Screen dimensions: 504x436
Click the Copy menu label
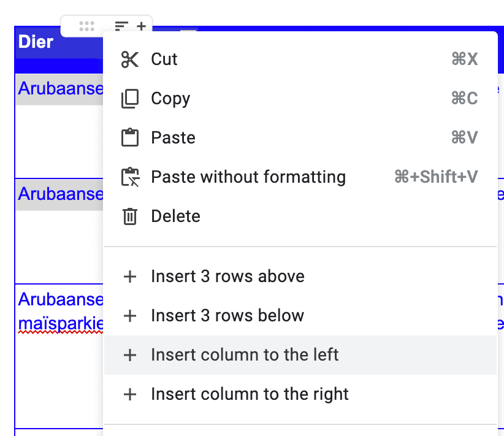pos(170,99)
